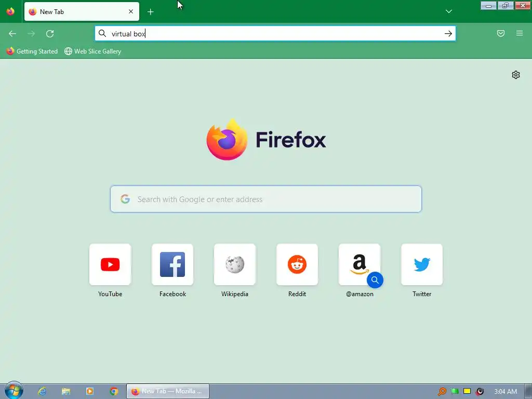Open YouTube shortcut tile

point(110,264)
